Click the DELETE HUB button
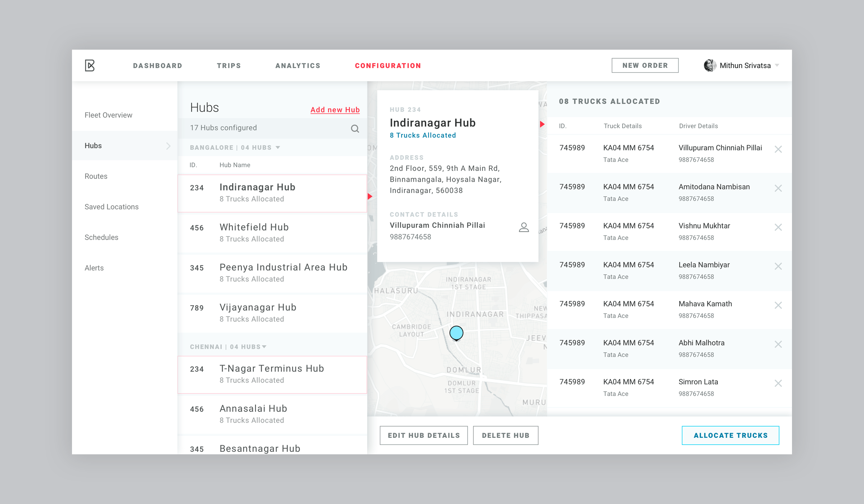The width and height of the screenshot is (864, 504). click(x=506, y=435)
